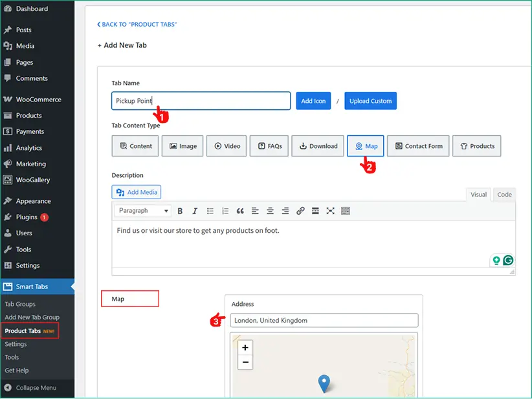Select the Map tab content type
Screen dimensions: 532x399
point(366,146)
